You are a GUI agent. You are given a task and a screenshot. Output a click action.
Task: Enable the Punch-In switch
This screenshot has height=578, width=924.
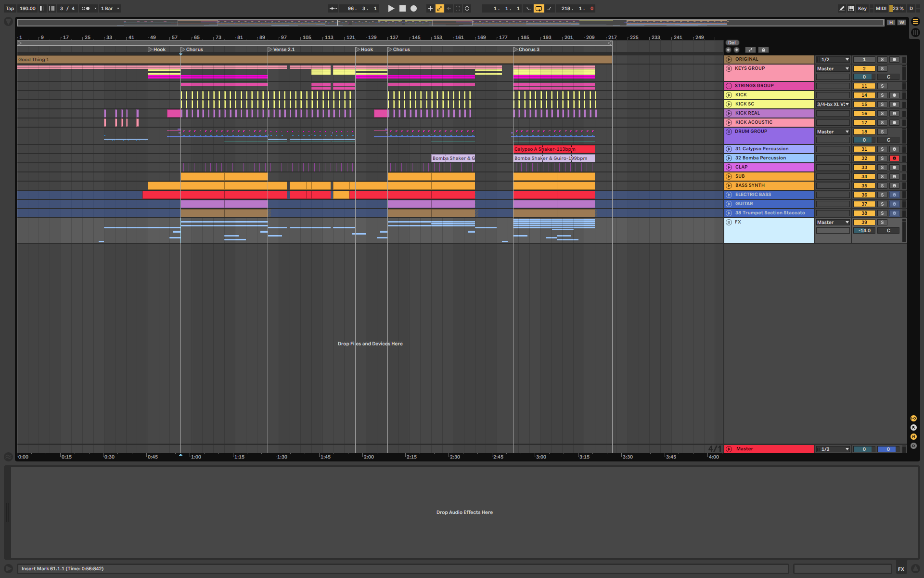click(528, 8)
